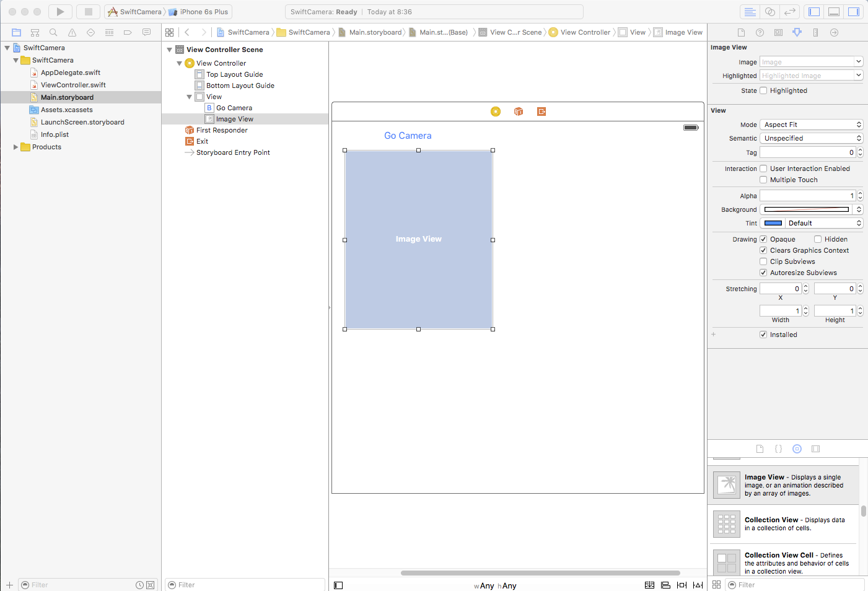The height and width of the screenshot is (591, 868).
Task: Open the Mode dropdown showing Aspect Fit
Action: tap(811, 125)
